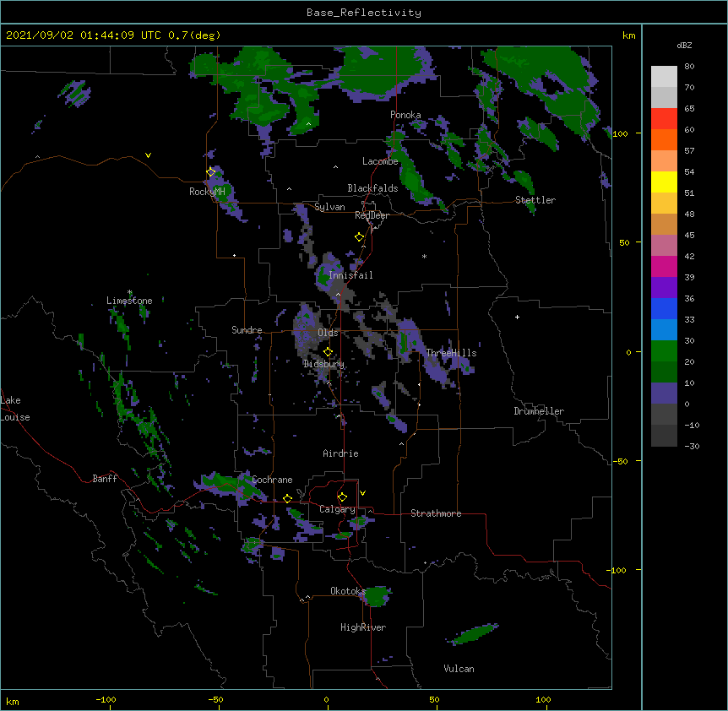Click the Limestone map label
The image size is (728, 711).
tap(129, 301)
